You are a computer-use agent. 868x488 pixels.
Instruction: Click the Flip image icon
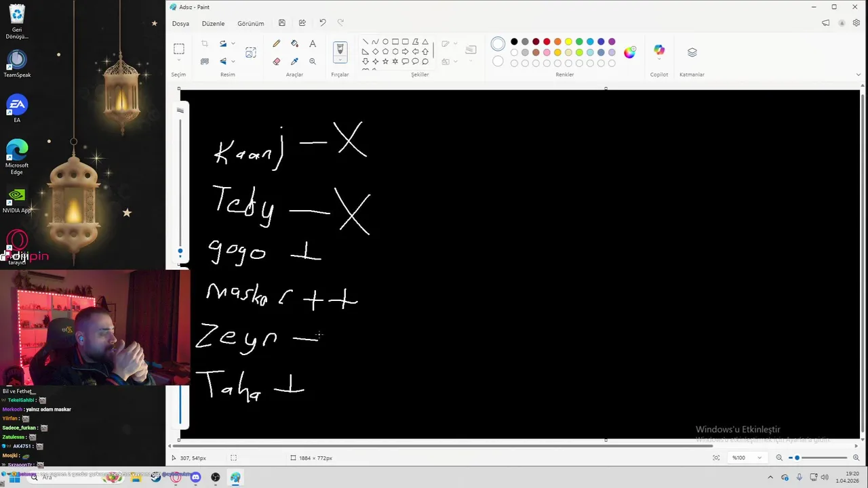click(223, 61)
